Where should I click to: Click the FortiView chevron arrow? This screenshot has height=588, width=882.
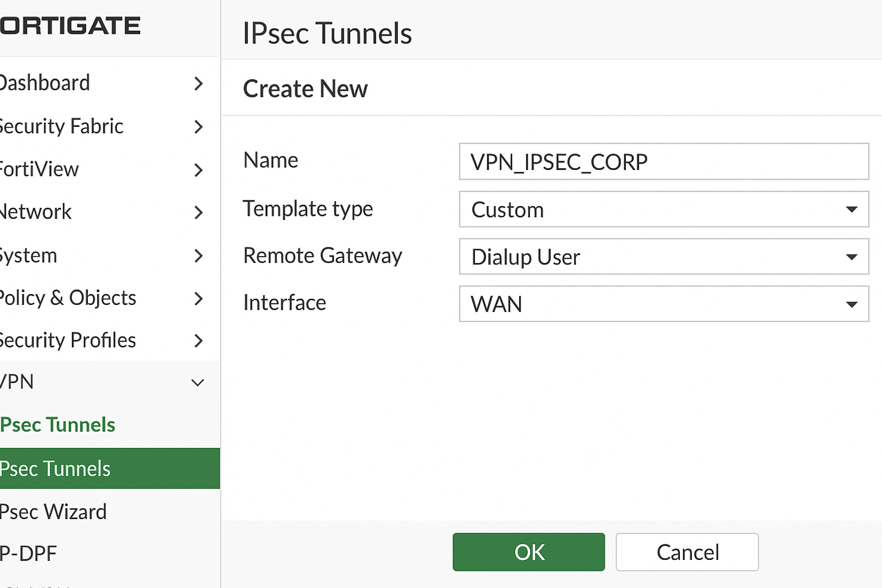click(198, 170)
